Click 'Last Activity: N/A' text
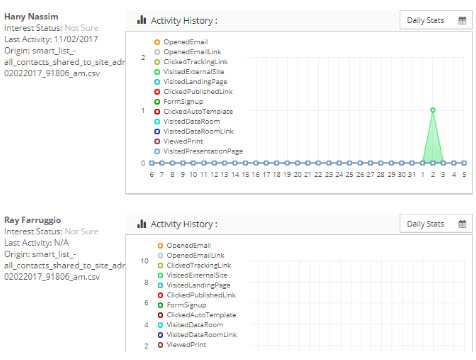The width and height of the screenshot is (476, 360). pyautogui.click(x=36, y=243)
